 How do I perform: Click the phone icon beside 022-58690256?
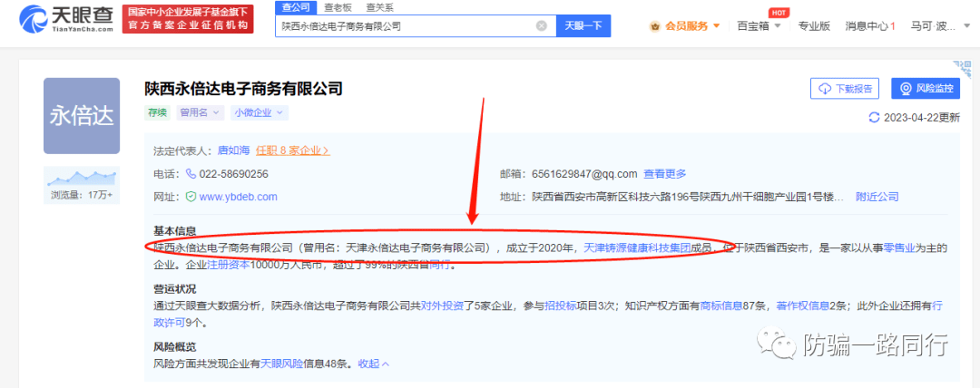click(191, 174)
